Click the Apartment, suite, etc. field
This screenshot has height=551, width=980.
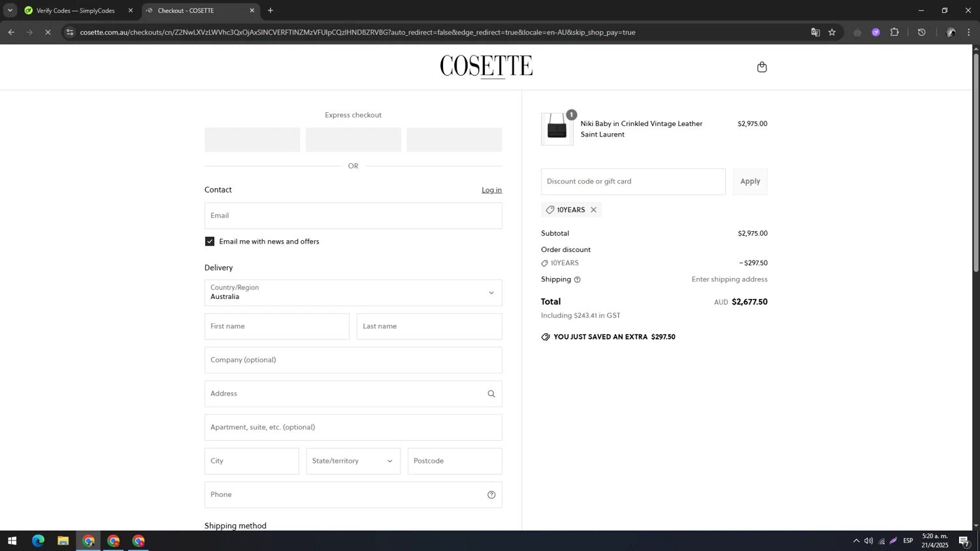353,427
